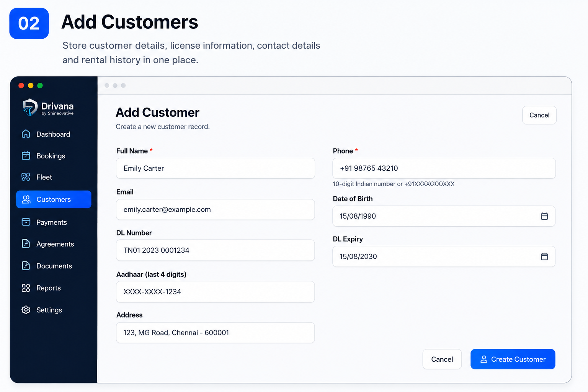Open the Documents section
Screen dimensions: 588x392
click(x=54, y=266)
